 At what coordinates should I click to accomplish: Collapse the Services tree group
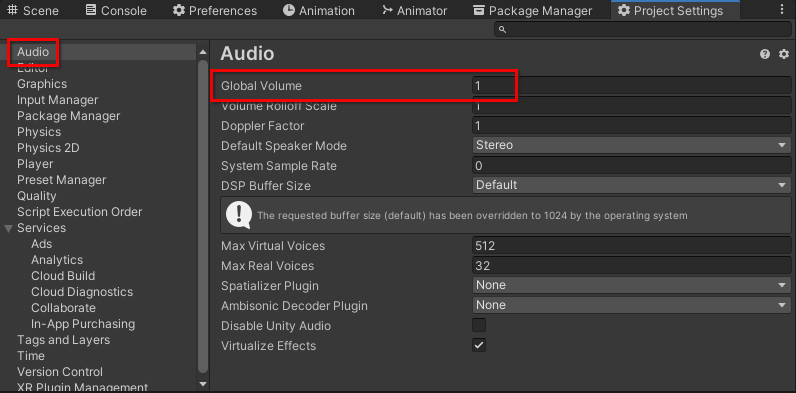[9, 228]
